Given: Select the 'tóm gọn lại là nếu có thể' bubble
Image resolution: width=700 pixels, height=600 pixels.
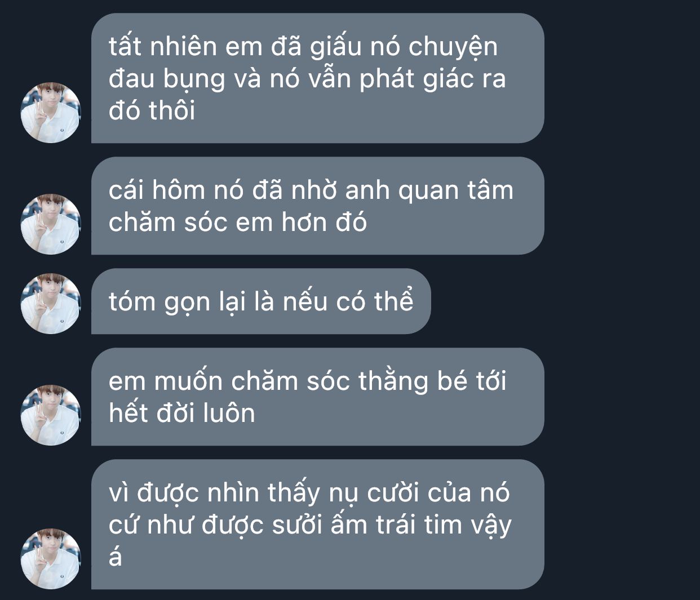Looking at the screenshot, I should pos(261,301).
